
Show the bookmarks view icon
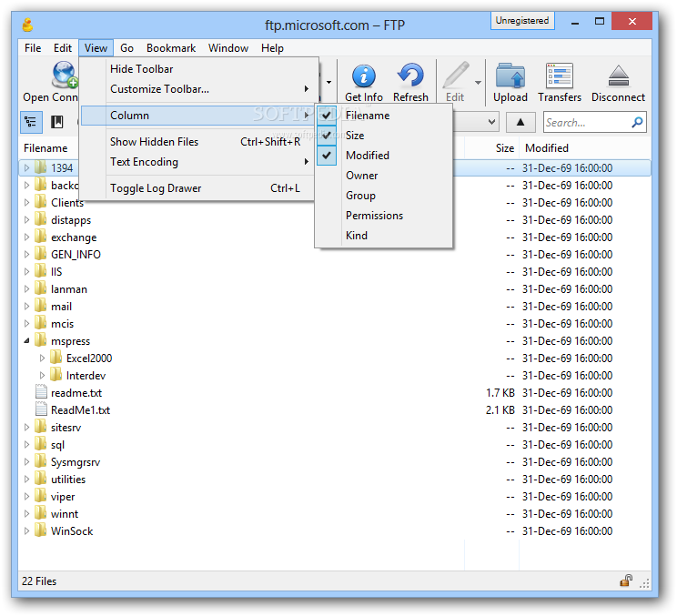(57, 122)
